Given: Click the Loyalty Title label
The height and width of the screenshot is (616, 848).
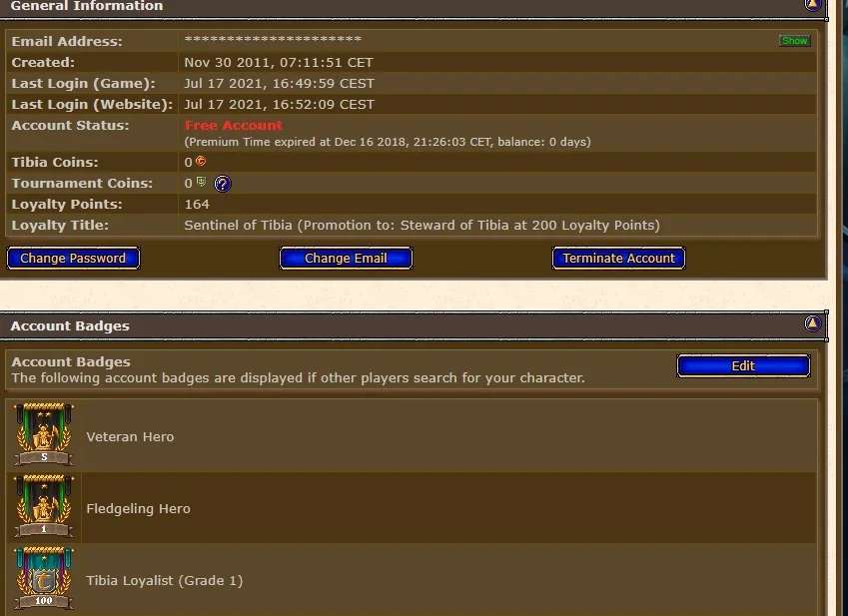Looking at the screenshot, I should click(60, 226).
